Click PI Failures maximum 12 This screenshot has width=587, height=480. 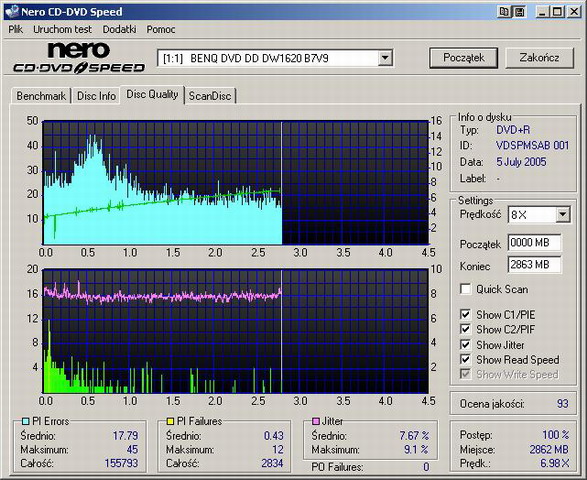tap(278, 449)
